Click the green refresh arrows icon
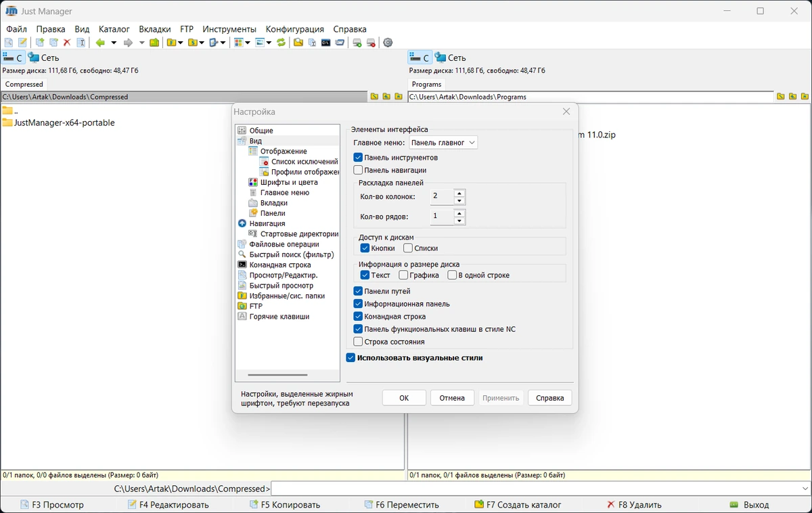Screen dimensions: 812x513 (x=281, y=43)
